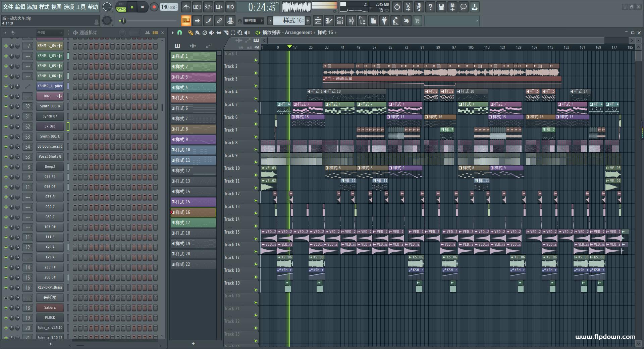Toggle the 3-2-1 countdown before recording
This screenshot has height=349, width=644.
[208, 7]
